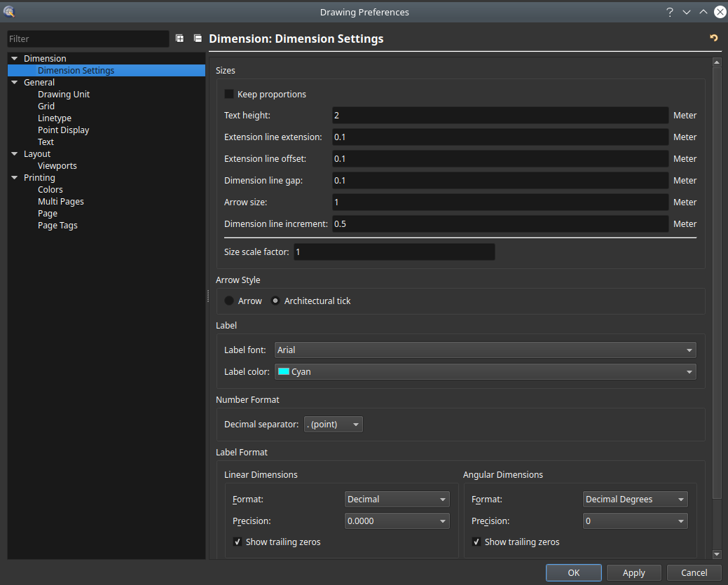Click the OK button
Viewport: 728px width, 585px height.
coord(574,573)
